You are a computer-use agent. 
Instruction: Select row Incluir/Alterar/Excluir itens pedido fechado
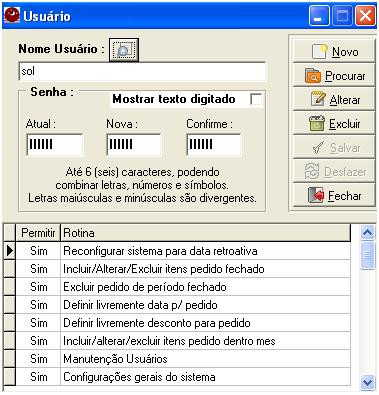(x=177, y=269)
